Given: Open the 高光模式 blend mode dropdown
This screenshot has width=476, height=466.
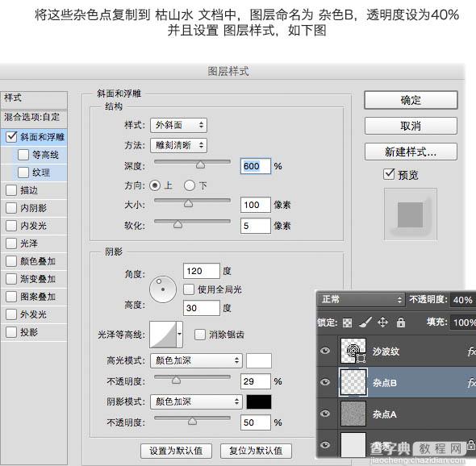Looking at the screenshot, I should click(x=196, y=360).
